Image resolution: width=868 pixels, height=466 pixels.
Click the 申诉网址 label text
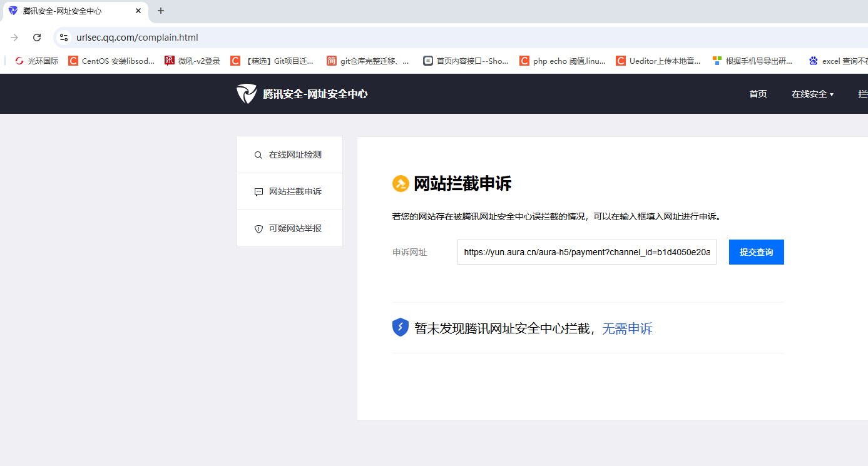[x=410, y=252]
